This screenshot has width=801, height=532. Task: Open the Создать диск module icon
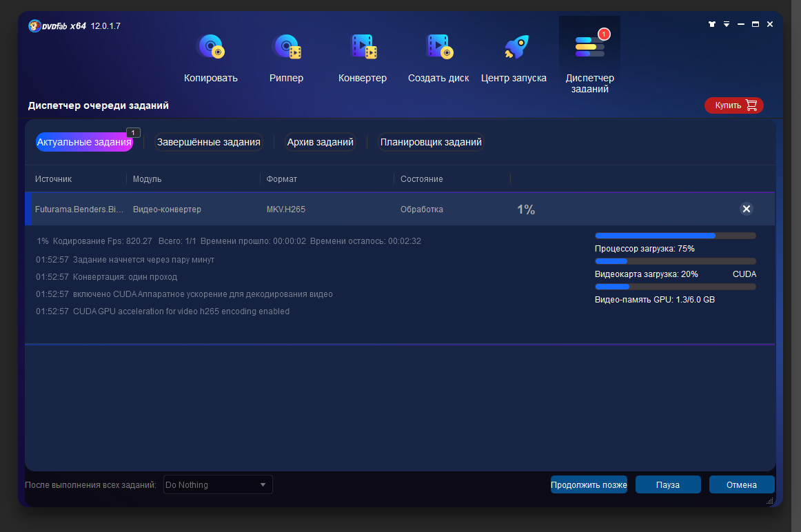point(438,48)
